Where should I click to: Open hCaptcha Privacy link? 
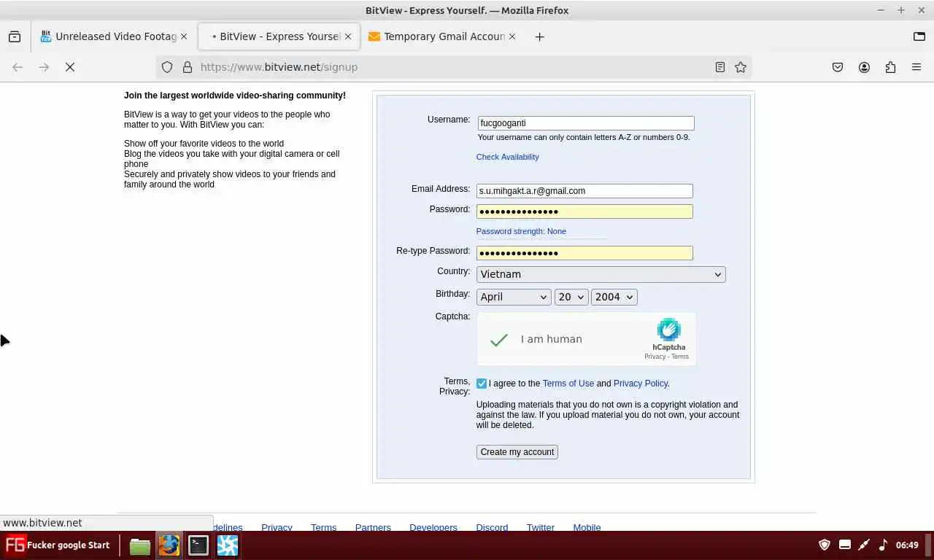pyautogui.click(x=655, y=357)
